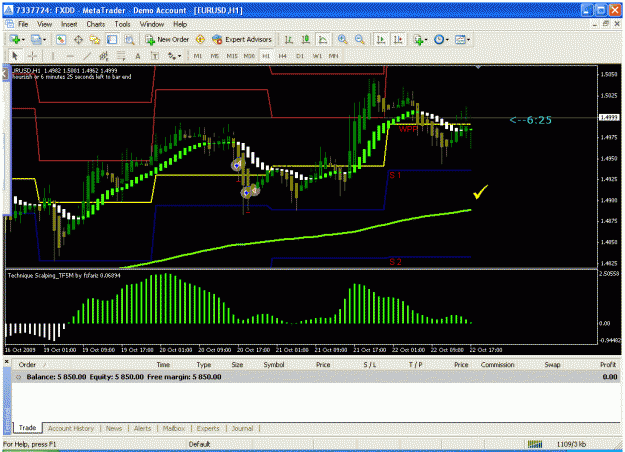Click the Balance summary row
Viewport: 625px width, 452px height.
316,377
